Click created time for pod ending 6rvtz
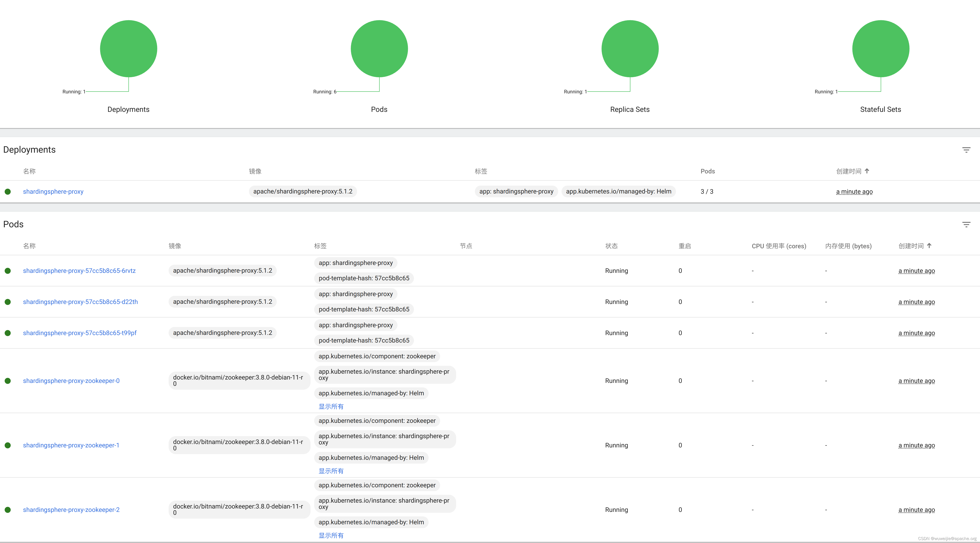This screenshot has width=980, height=543. pyautogui.click(x=917, y=271)
